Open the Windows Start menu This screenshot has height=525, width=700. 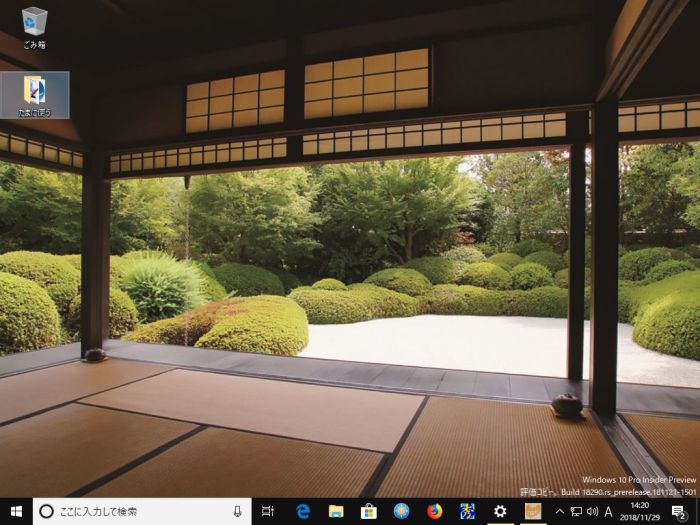click(16, 511)
